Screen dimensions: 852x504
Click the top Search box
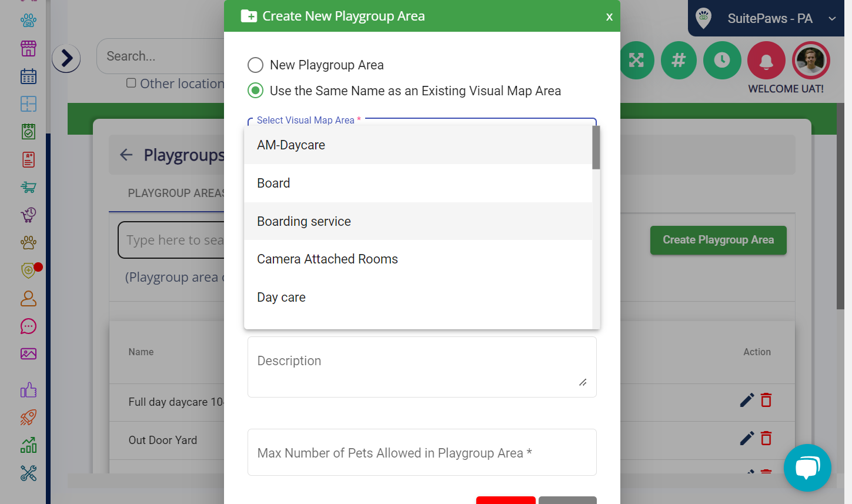[161, 56]
